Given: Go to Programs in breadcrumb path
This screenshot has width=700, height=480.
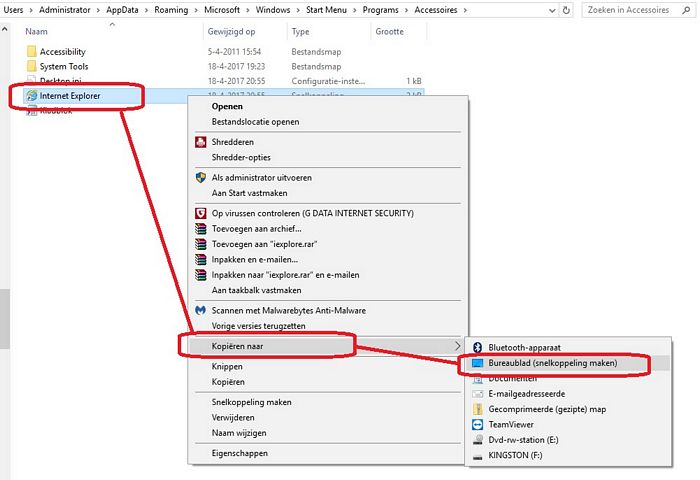Looking at the screenshot, I should [x=380, y=10].
